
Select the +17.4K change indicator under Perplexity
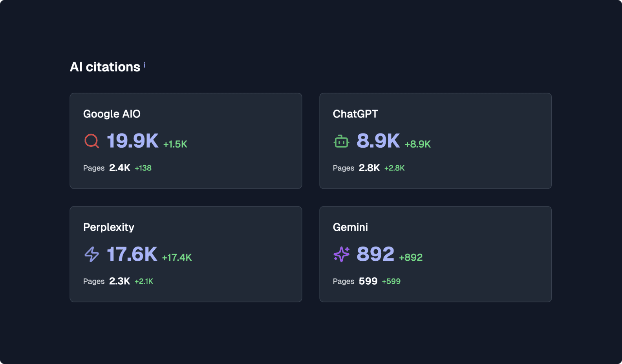(176, 257)
